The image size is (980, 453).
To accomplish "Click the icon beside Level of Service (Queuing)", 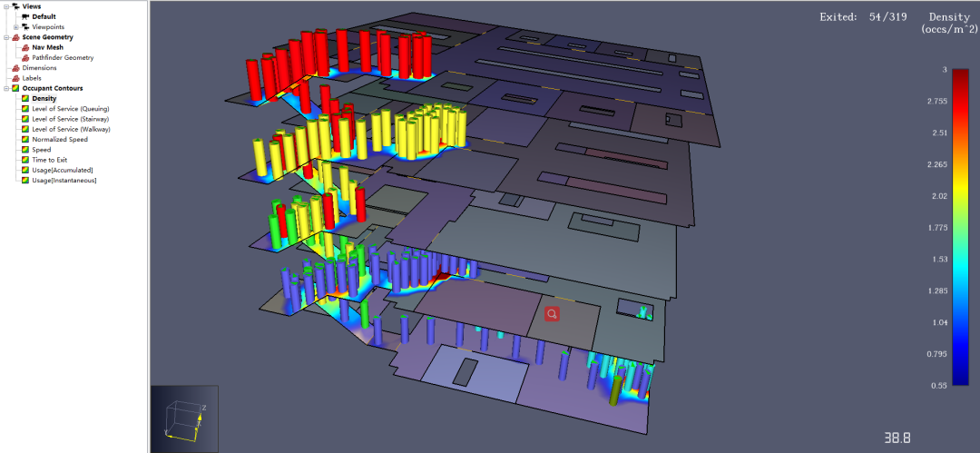I will [x=25, y=109].
